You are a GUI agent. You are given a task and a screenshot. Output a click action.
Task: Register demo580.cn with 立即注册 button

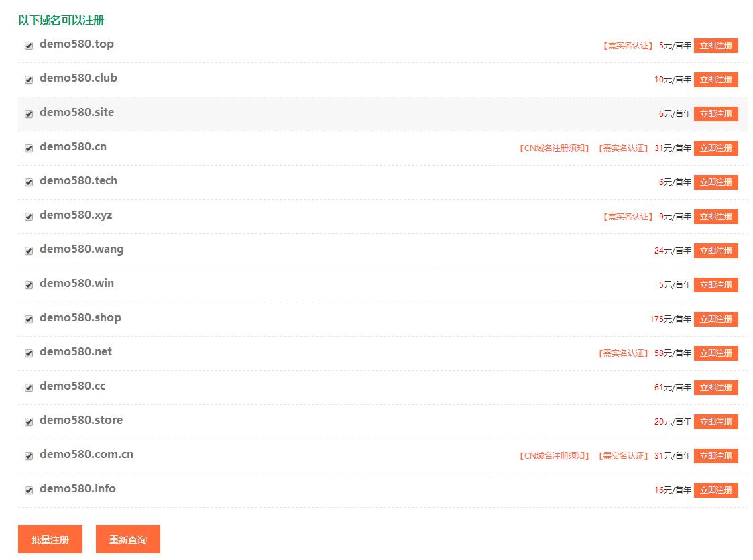tap(715, 148)
